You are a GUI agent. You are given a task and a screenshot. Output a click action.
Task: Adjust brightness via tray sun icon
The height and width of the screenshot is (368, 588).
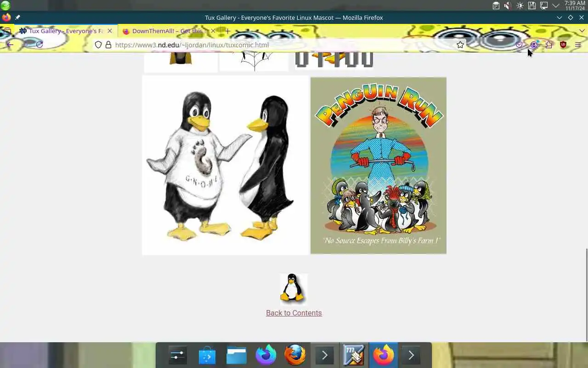pyautogui.click(x=520, y=6)
